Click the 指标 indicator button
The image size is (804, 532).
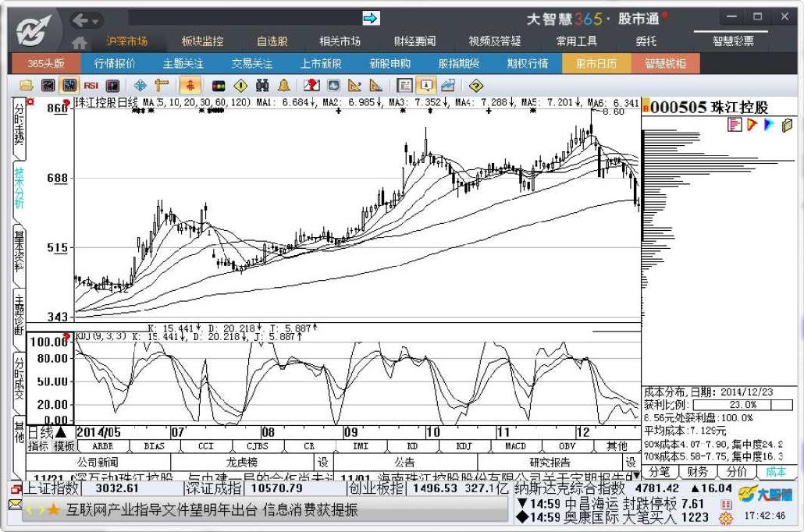(38, 446)
